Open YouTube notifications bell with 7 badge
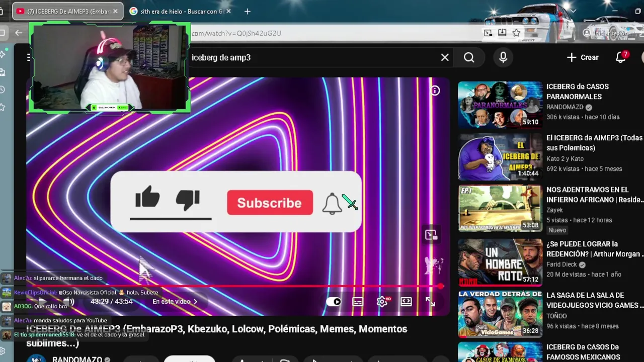The image size is (644, 362). [621, 57]
